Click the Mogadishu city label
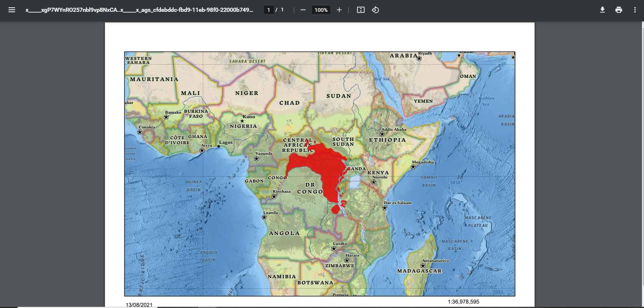Image resolution: width=644 pixels, height=308 pixels. 423,162
